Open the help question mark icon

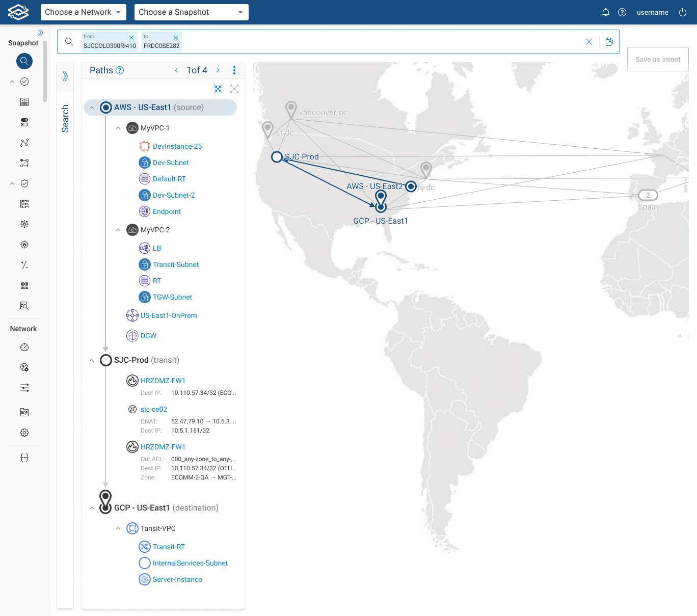tap(622, 12)
